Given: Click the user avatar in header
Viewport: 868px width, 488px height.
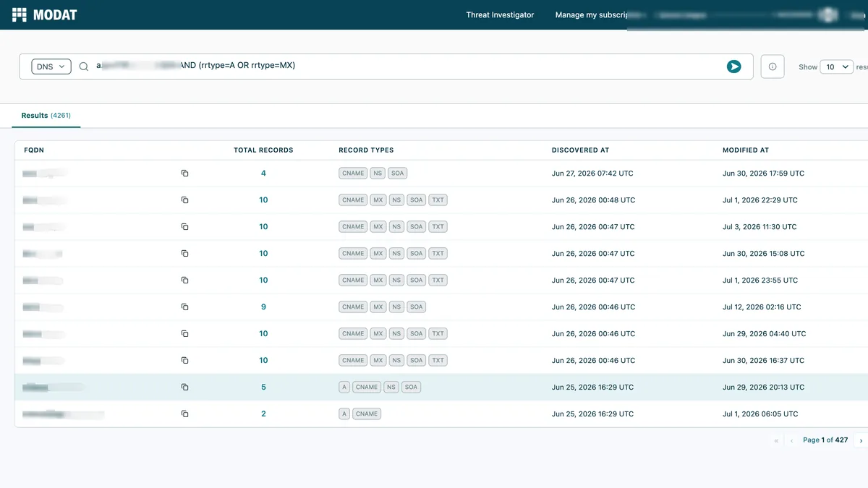Looking at the screenshot, I should [829, 14].
